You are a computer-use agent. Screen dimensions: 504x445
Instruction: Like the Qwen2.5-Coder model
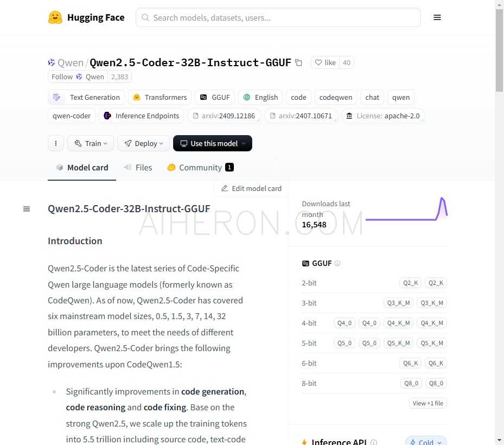pyautogui.click(x=327, y=62)
